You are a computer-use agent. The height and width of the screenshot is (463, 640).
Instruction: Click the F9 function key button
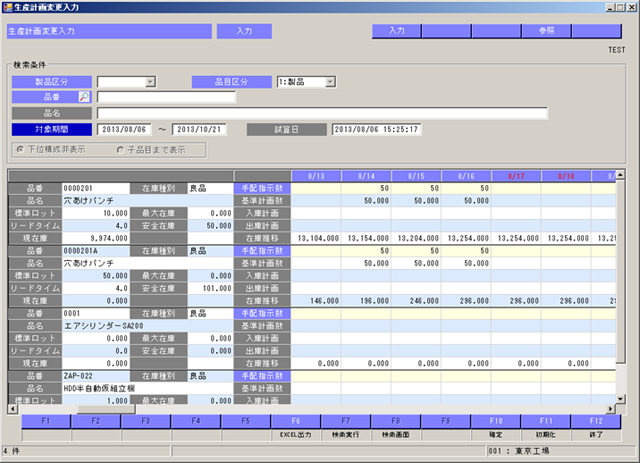pyautogui.click(x=446, y=421)
